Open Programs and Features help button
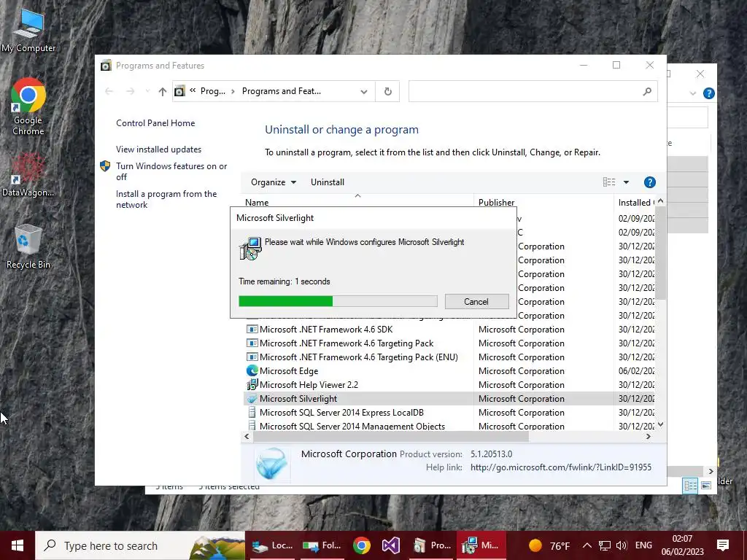The width and height of the screenshot is (747, 560). click(649, 182)
